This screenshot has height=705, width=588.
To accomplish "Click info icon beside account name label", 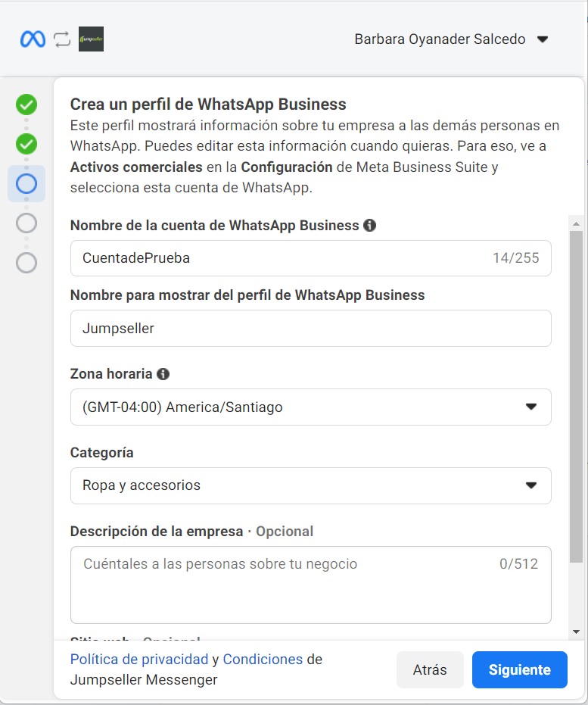I will (x=369, y=225).
